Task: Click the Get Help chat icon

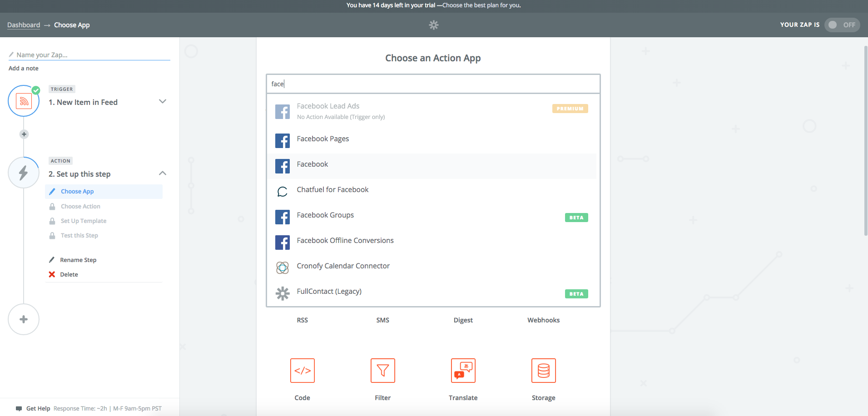Action: pos(19,408)
